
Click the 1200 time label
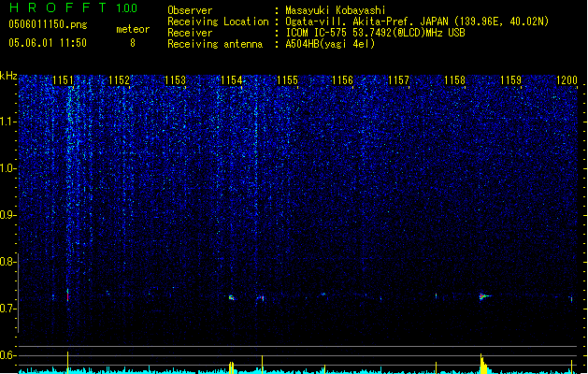point(566,80)
